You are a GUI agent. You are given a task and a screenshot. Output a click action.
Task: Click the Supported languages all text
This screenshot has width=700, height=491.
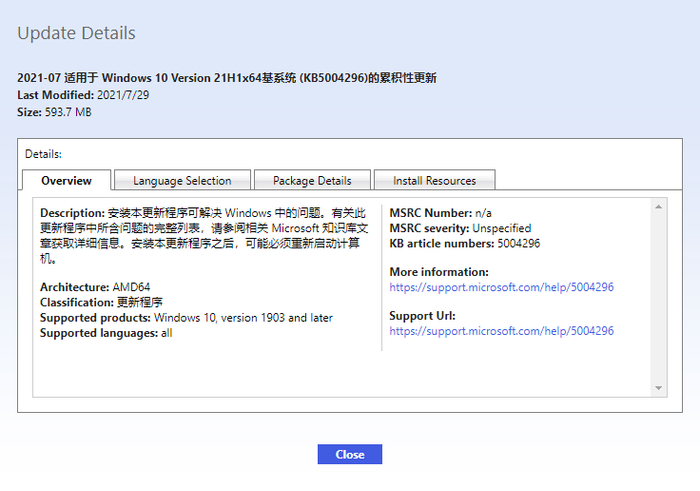[106, 333]
